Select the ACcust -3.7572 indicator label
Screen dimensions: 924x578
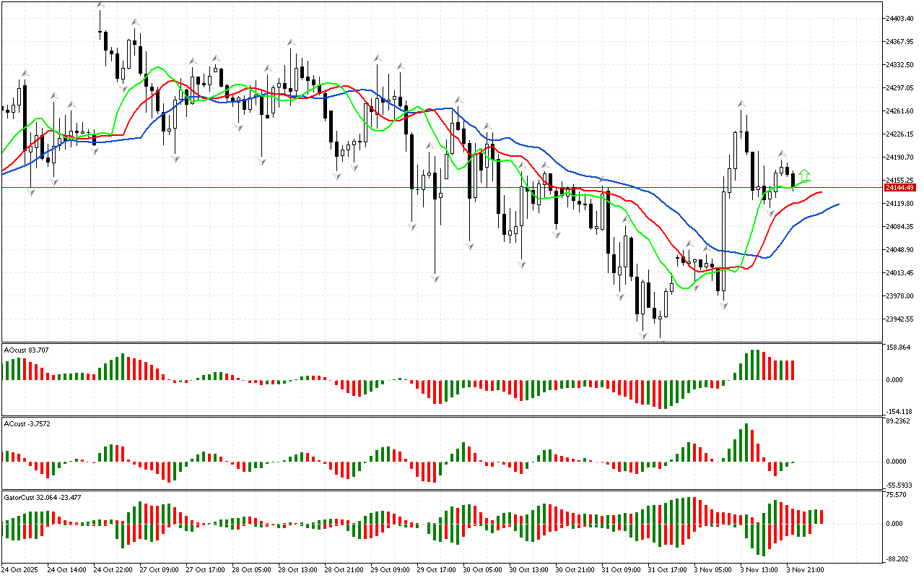coord(27,423)
